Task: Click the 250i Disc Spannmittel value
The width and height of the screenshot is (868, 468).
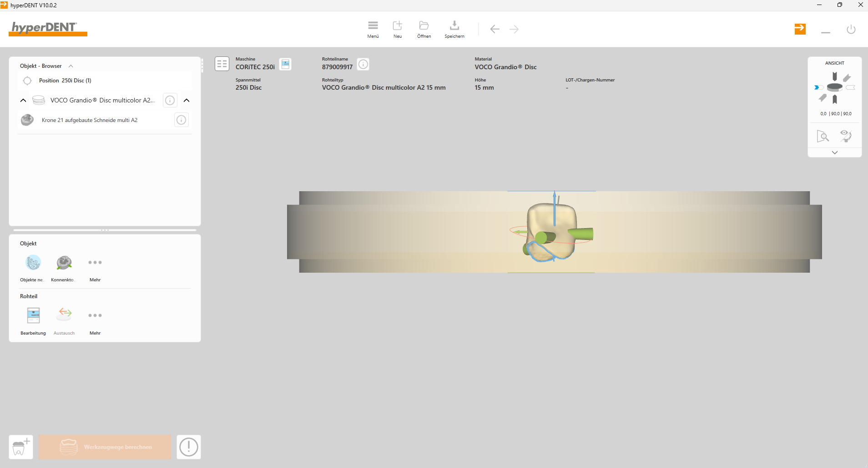Action: pos(248,87)
